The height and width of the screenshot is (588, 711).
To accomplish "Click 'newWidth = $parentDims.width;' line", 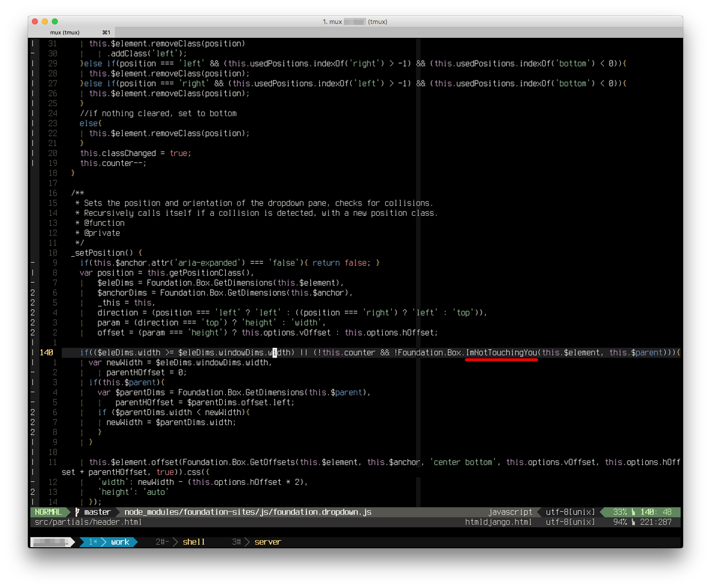I will pyautogui.click(x=171, y=422).
